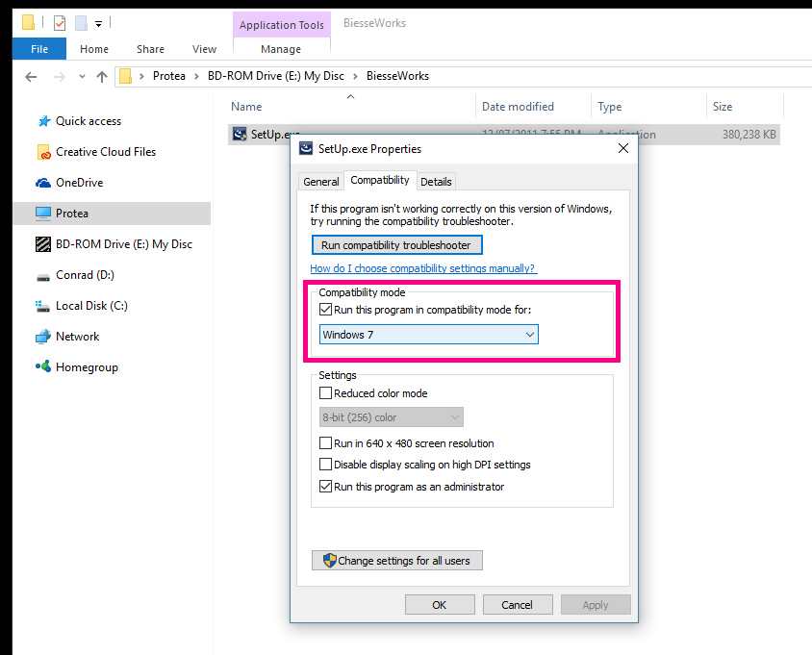Image resolution: width=812 pixels, height=655 pixels.
Task: Sort files by Size column header
Action: 723,107
